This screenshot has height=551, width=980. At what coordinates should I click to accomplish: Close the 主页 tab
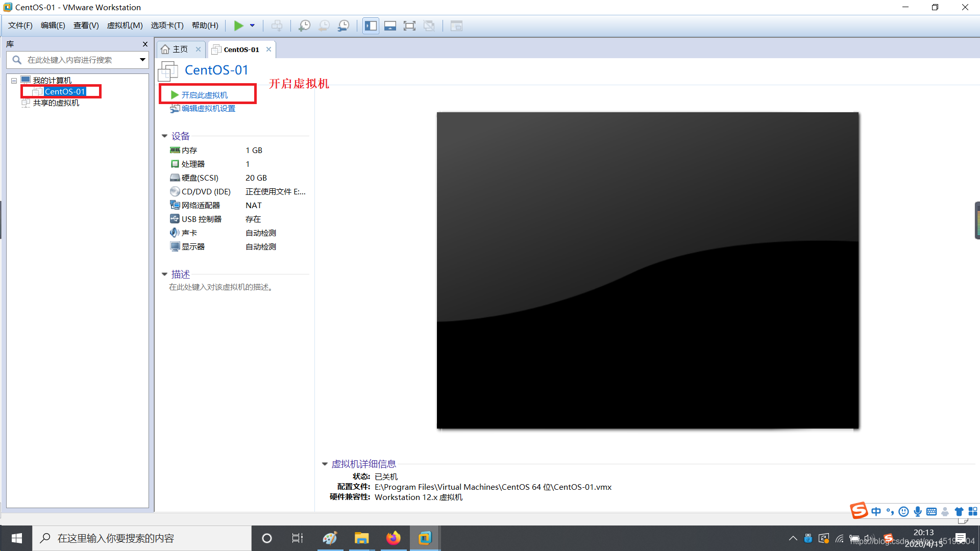point(198,49)
